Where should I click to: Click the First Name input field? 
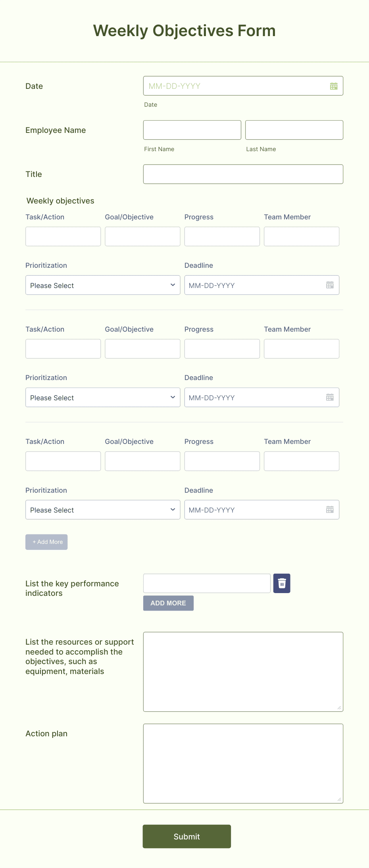(x=192, y=130)
